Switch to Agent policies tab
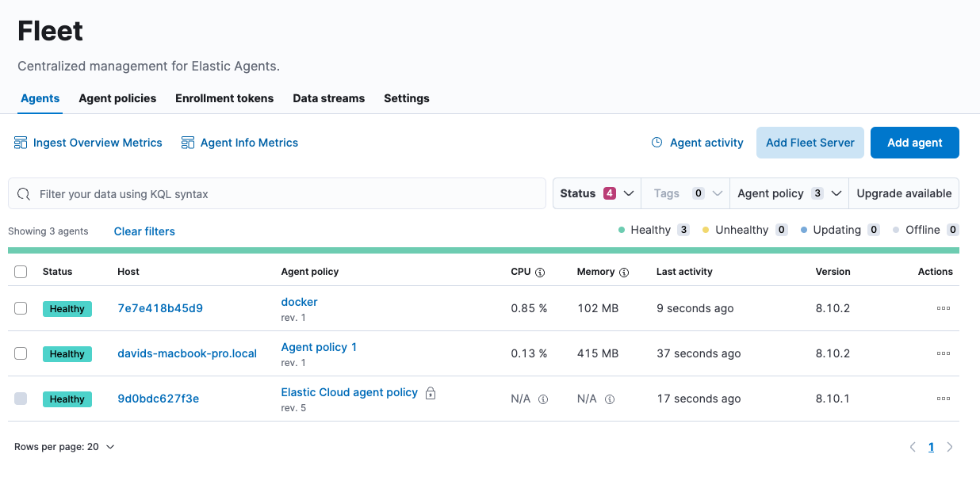 (x=117, y=98)
